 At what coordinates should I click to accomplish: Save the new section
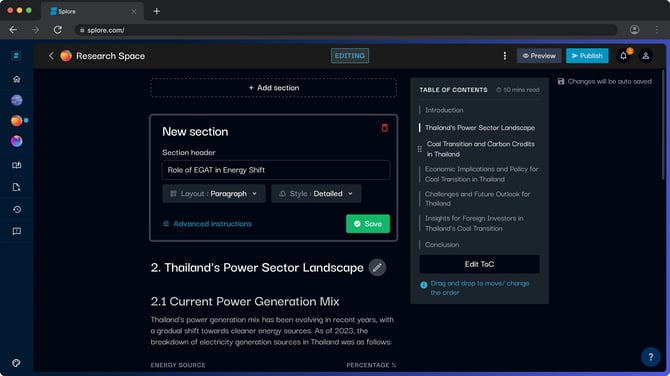(x=368, y=223)
